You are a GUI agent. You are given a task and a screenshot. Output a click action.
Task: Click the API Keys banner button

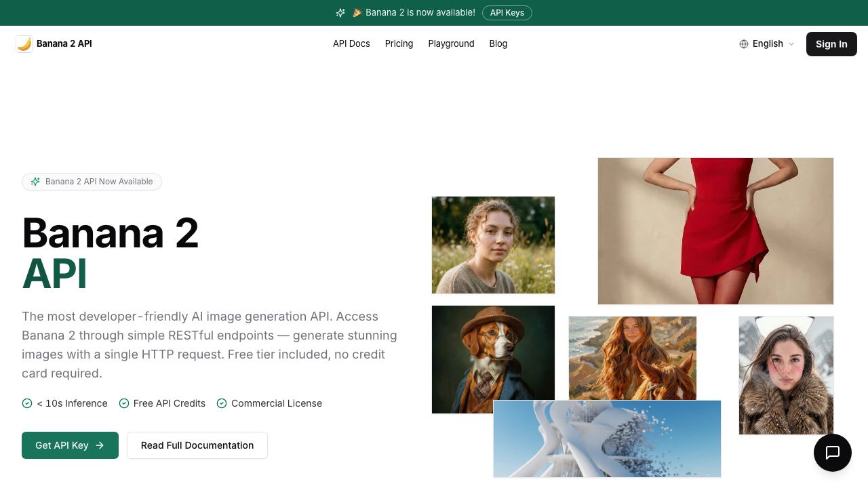coord(507,13)
